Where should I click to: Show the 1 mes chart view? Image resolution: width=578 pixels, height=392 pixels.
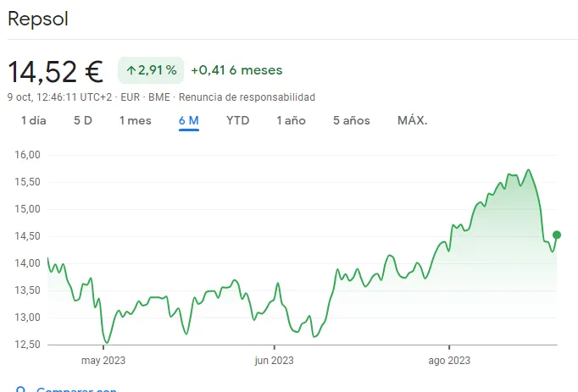[x=136, y=120]
